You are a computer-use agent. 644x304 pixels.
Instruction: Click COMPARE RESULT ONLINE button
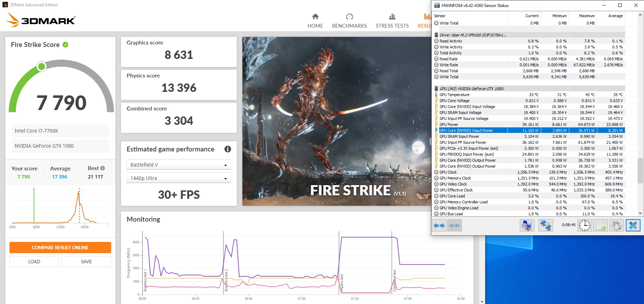(60, 248)
